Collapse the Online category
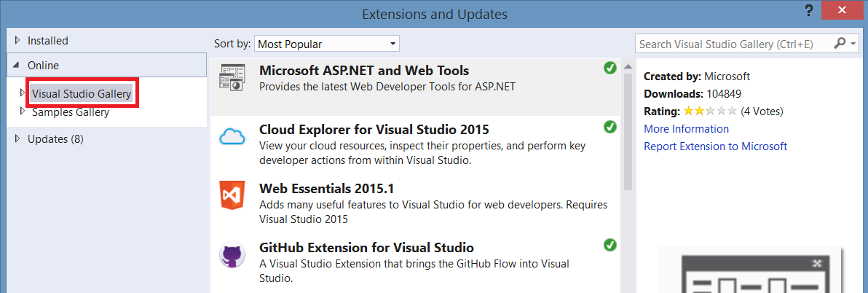Screen dimensions: 868x293 coord(17,66)
